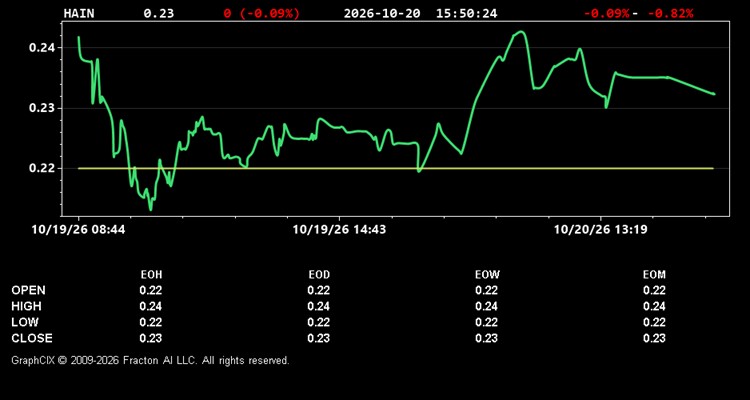
Task: Click the OPEN row label
Action: click(x=29, y=290)
